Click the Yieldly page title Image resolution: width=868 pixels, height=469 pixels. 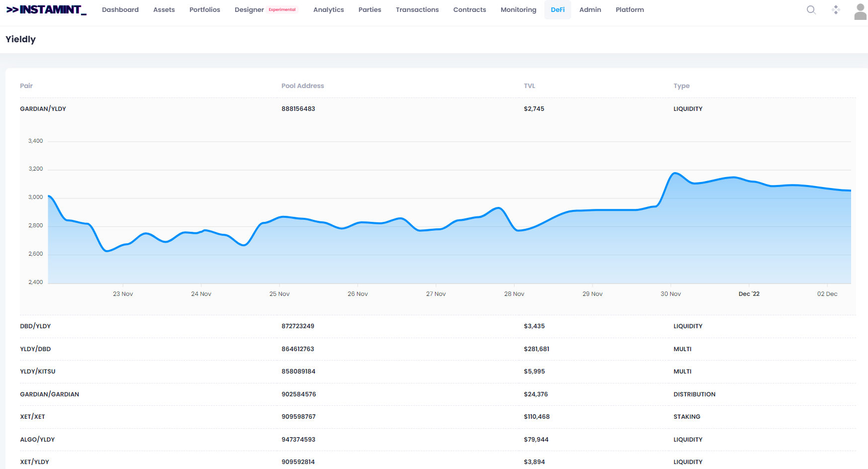[20, 39]
